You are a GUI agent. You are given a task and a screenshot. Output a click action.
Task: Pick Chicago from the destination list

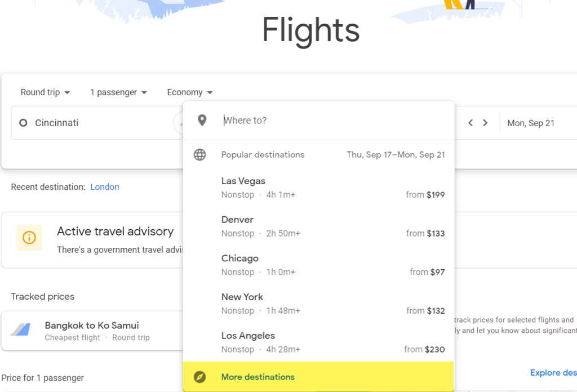pyautogui.click(x=319, y=265)
